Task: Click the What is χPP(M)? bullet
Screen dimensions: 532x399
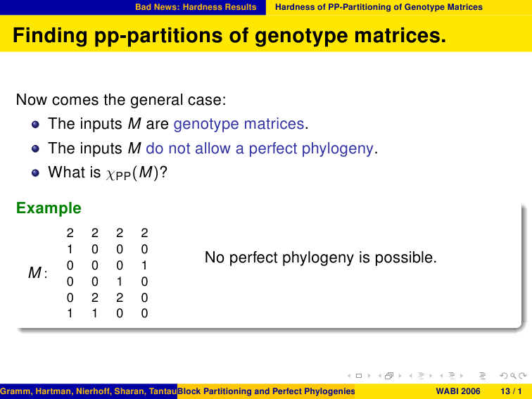Action: coord(108,172)
